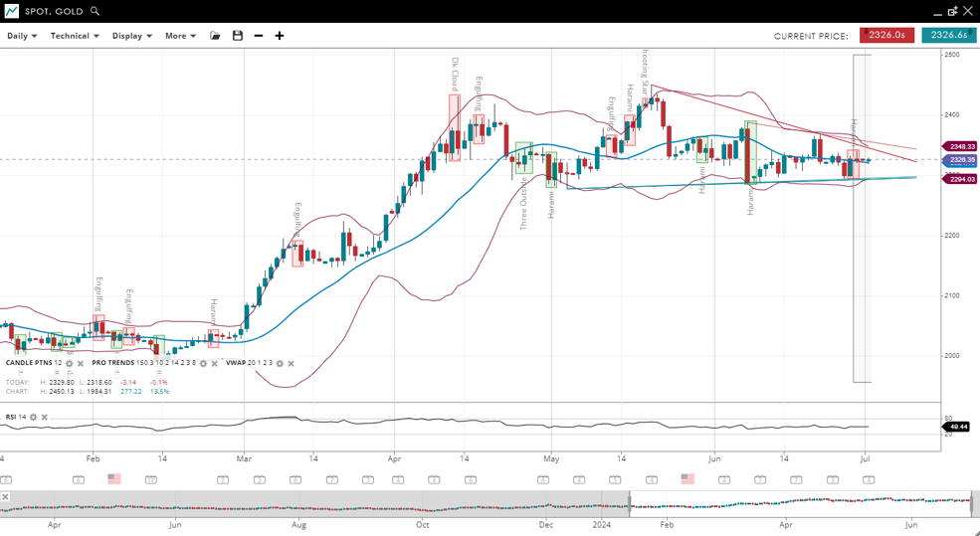Click the symbol search magnifier icon
The image size is (980, 536).
pyautogui.click(x=96, y=11)
